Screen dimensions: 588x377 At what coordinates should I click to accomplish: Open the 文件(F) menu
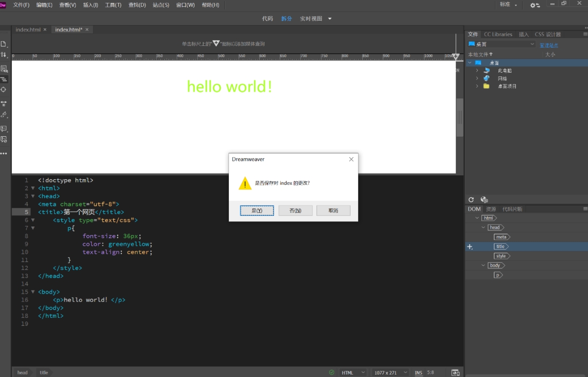[x=21, y=5]
